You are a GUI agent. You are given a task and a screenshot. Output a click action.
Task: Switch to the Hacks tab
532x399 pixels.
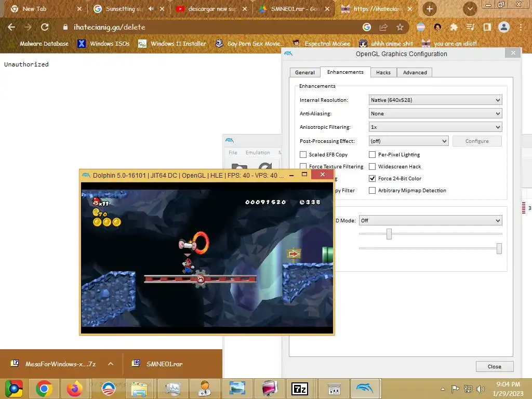[383, 73]
